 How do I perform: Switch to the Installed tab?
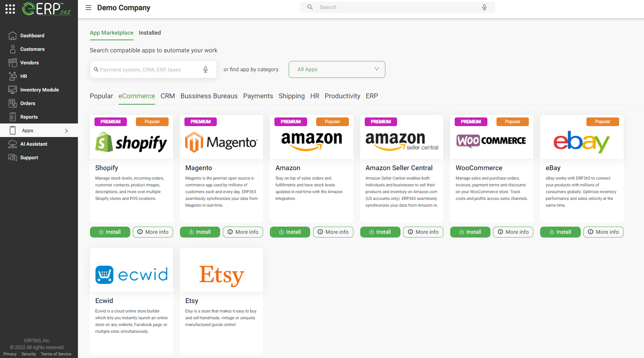[149, 33]
